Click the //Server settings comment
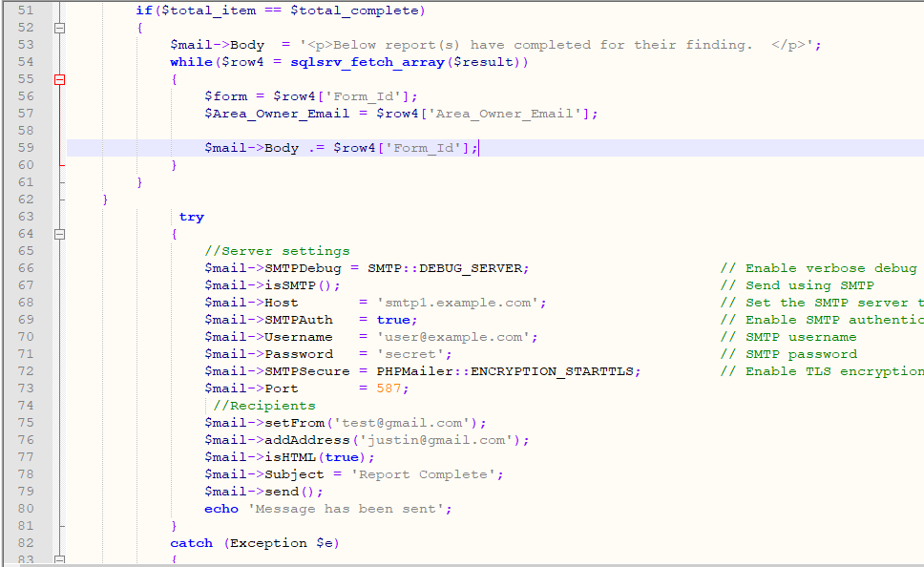 277,251
